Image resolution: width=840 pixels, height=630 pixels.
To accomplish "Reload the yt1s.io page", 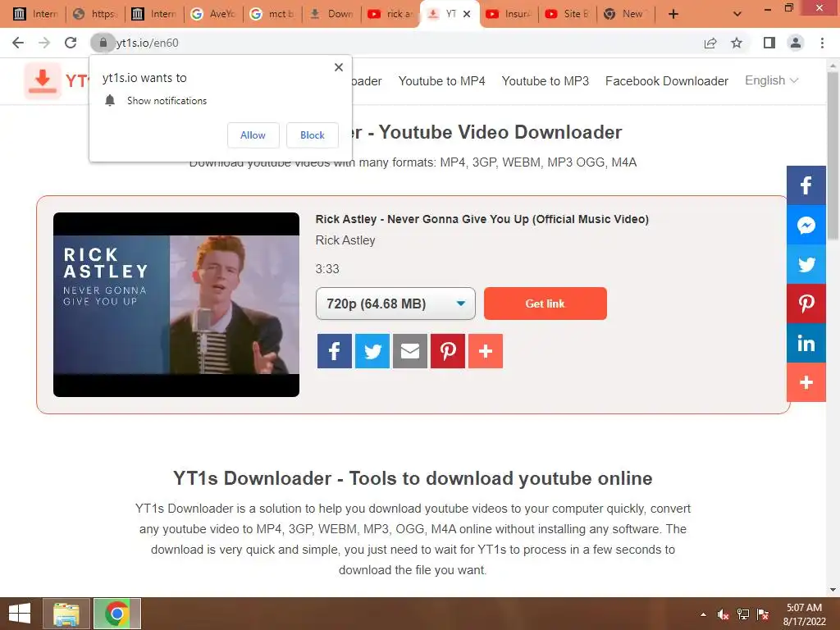I will click(71, 43).
